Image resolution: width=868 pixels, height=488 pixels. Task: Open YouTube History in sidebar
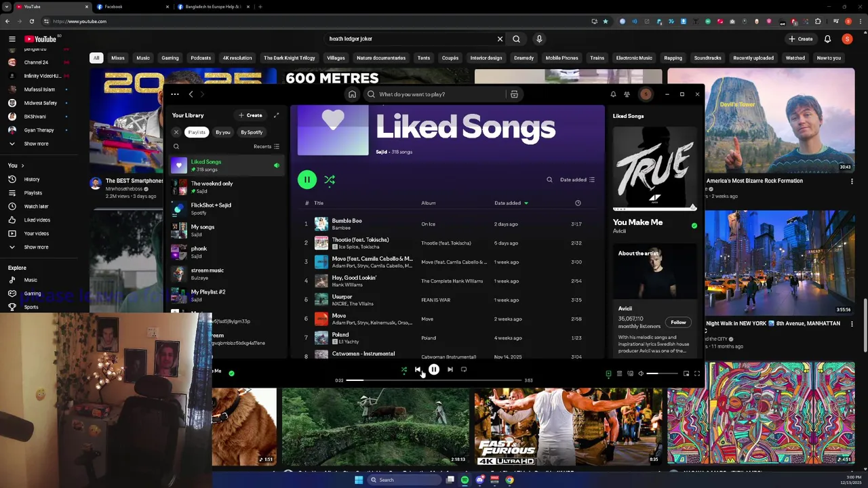(x=32, y=180)
